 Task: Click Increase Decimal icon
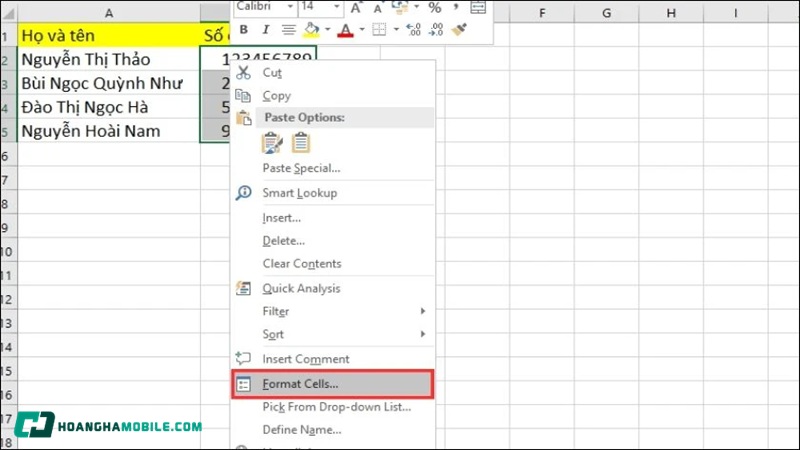coord(413,30)
